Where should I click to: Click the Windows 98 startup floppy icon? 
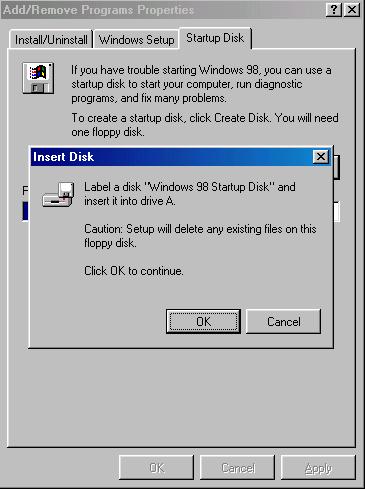coord(38,78)
